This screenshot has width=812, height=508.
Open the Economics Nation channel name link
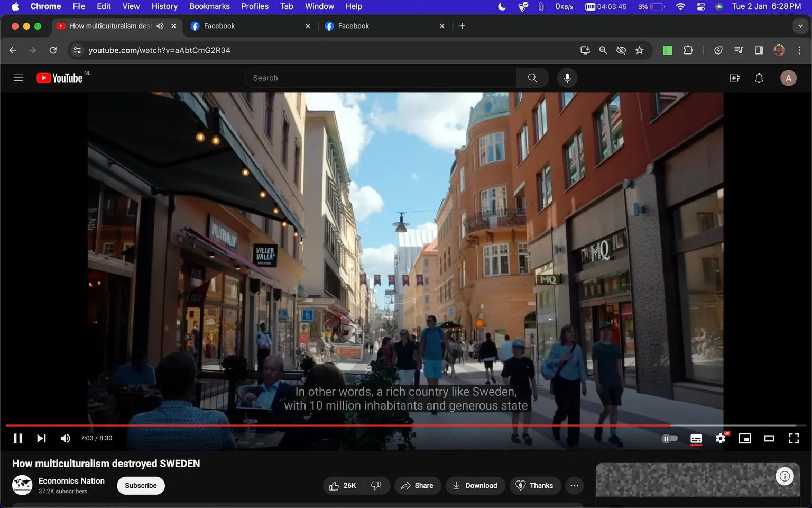click(x=71, y=481)
